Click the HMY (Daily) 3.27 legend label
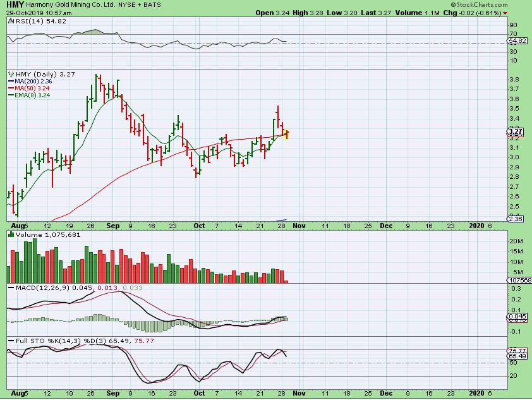Viewport: 532px width, 400px height. tap(45, 74)
